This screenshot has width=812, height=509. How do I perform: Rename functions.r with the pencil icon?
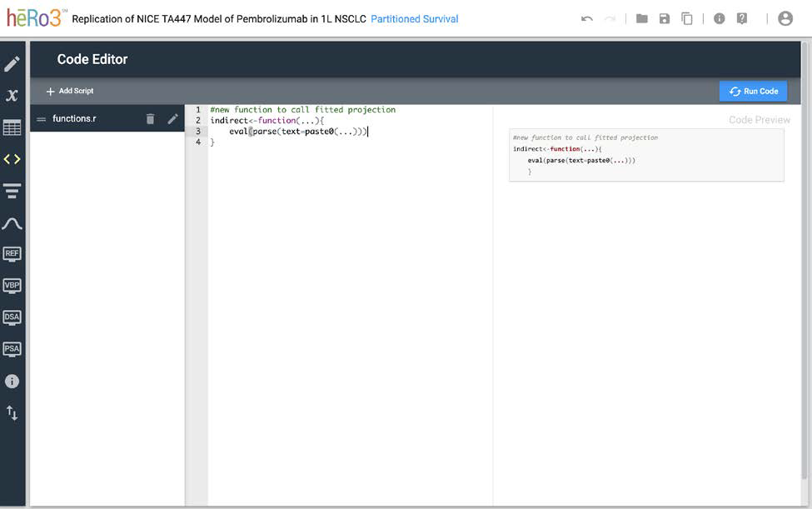click(172, 118)
